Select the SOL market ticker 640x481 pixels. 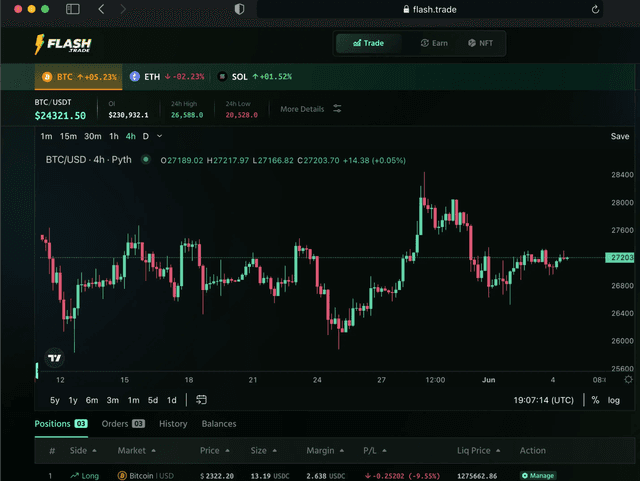coord(255,77)
